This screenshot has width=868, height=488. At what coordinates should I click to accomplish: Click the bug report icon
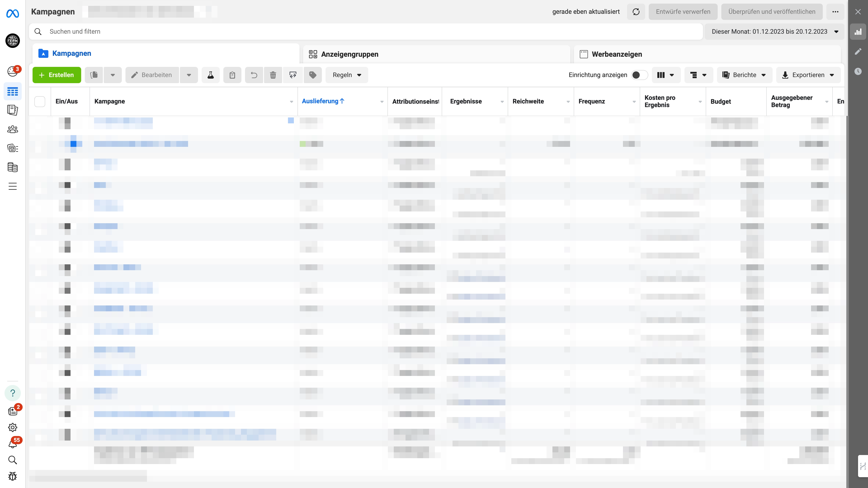[x=12, y=476]
